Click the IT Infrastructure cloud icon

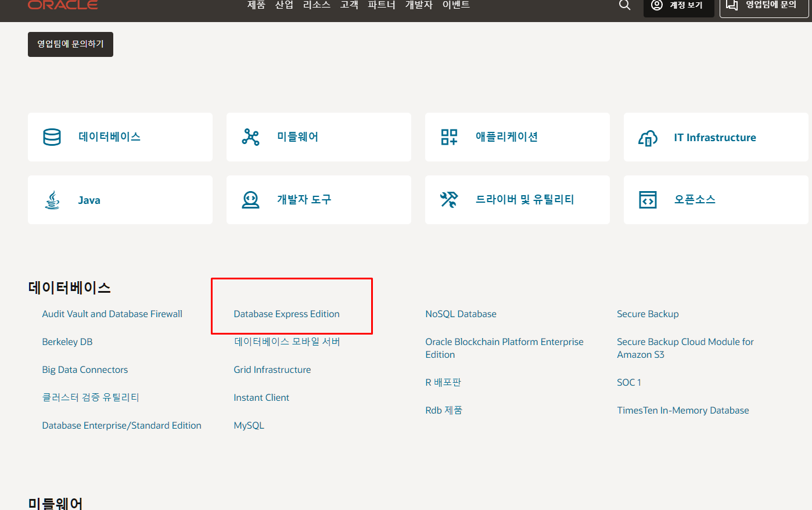[648, 138]
